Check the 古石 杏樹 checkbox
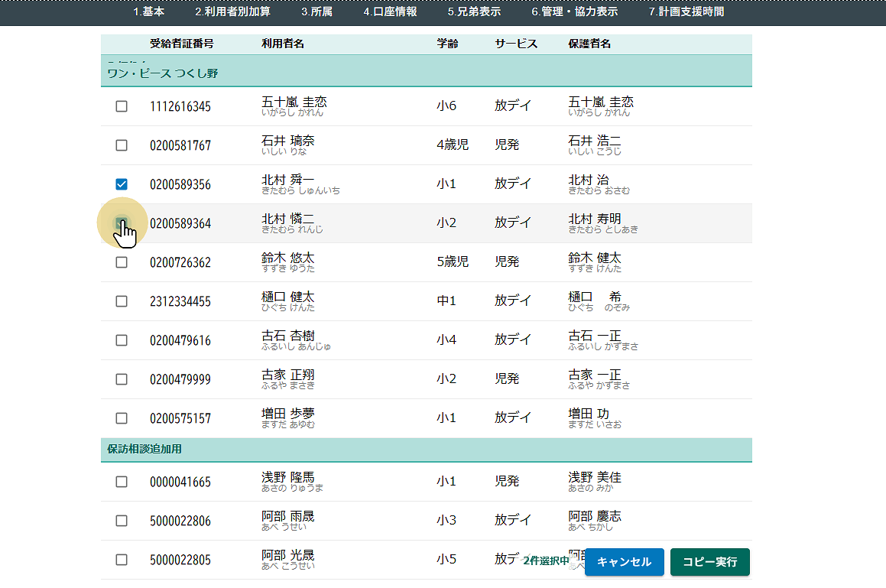Viewport: 886px width, 588px height. (x=122, y=340)
